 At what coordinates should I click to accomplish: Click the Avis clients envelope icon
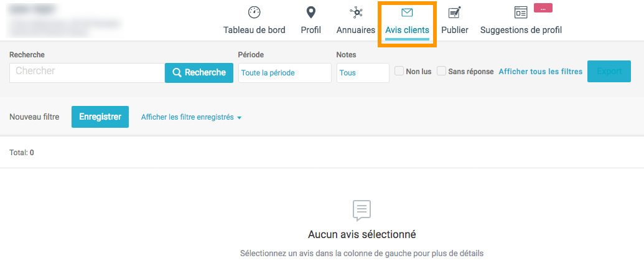pos(407,12)
